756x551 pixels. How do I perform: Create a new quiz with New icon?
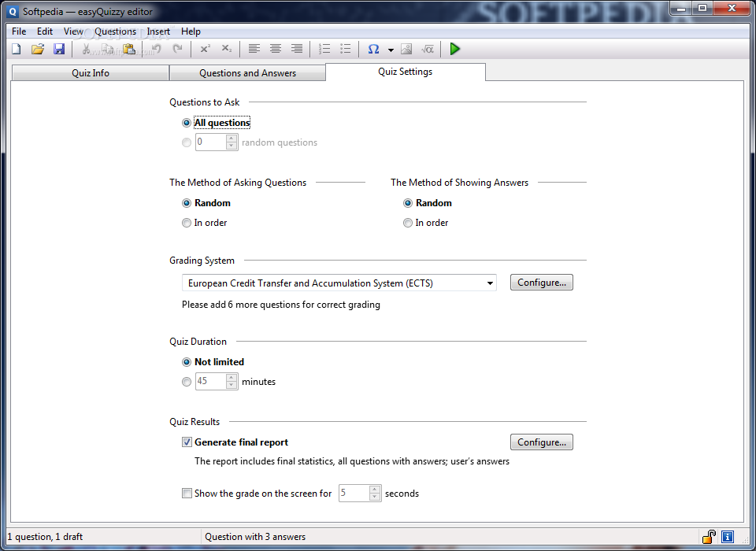point(17,49)
